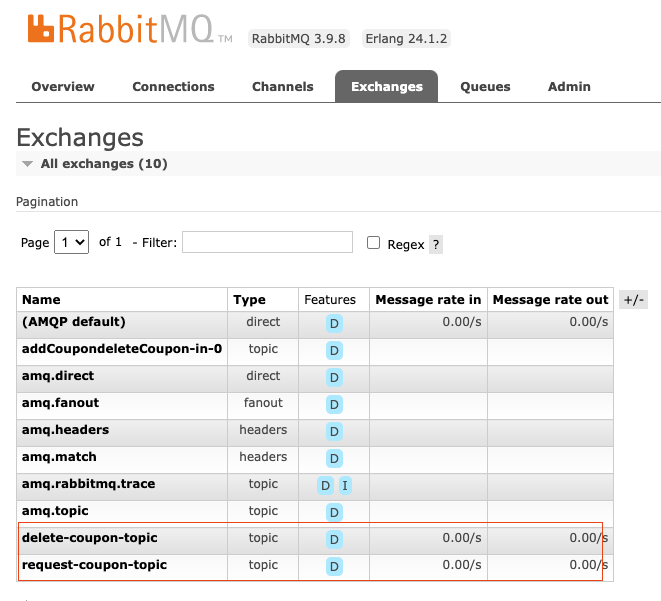Click the I internal badge for amq.rabbitmq.trace
The height and width of the screenshot is (601, 661).
point(345,485)
